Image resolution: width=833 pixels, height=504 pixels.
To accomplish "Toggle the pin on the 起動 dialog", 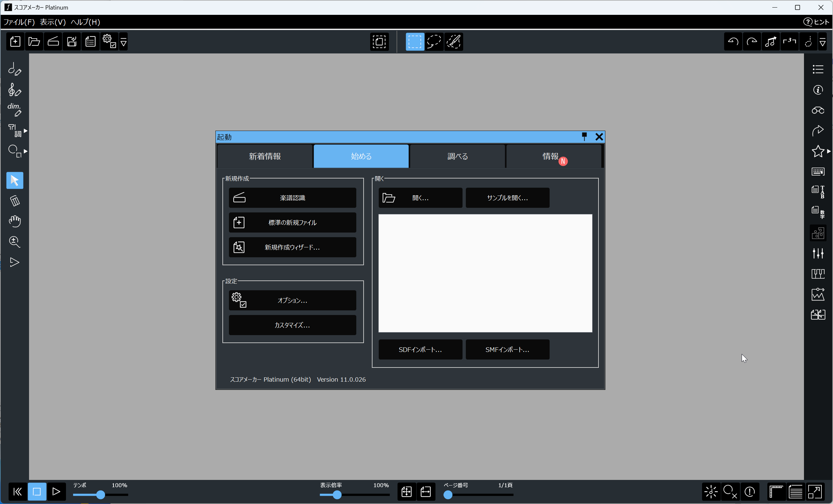I will (584, 137).
